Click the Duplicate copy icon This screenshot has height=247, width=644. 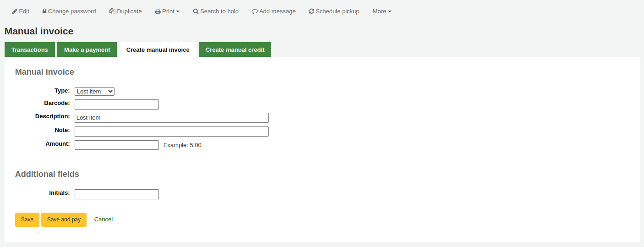112,11
